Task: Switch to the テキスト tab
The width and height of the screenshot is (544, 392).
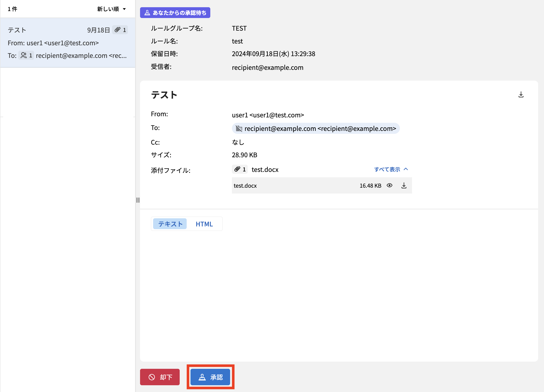Action: click(170, 224)
